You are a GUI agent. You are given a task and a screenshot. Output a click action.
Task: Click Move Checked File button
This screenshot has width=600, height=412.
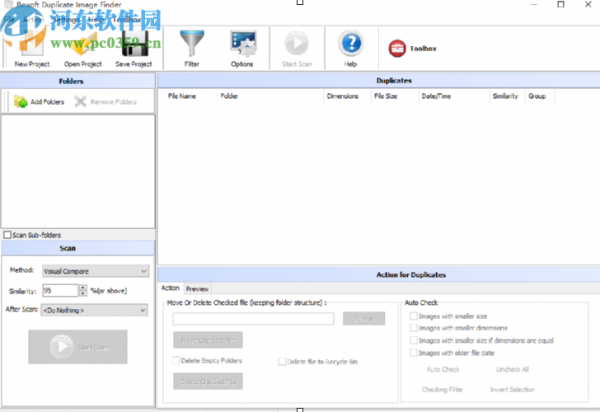point(208,340)
